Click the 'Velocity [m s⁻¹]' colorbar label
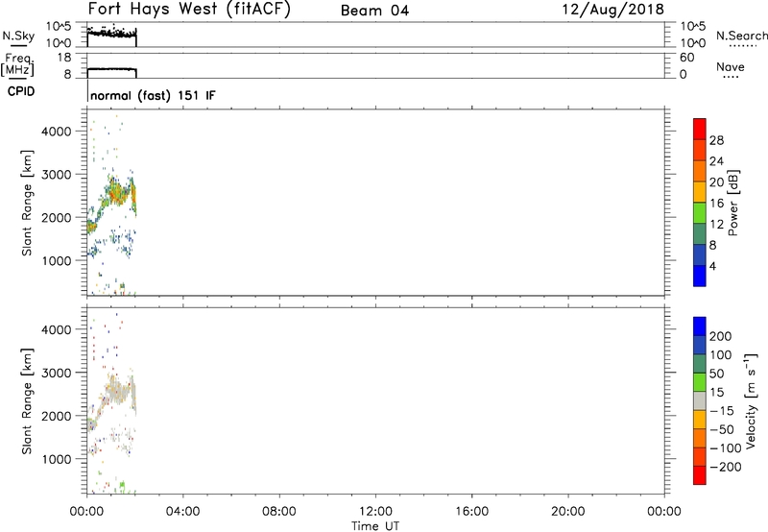The width and height of the screenshot is (768, 532). click(751, 401)
